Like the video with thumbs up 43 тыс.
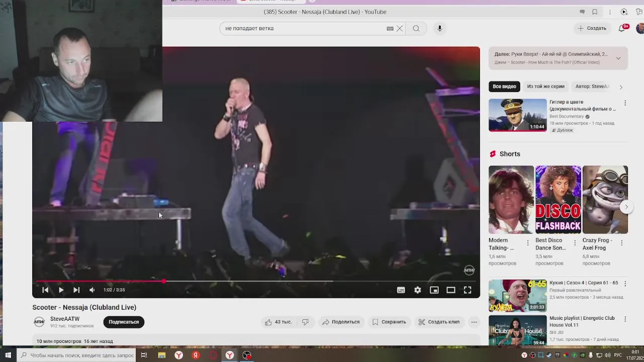The height and width of the screenshot is (362, 644). (x=278, y=322)
